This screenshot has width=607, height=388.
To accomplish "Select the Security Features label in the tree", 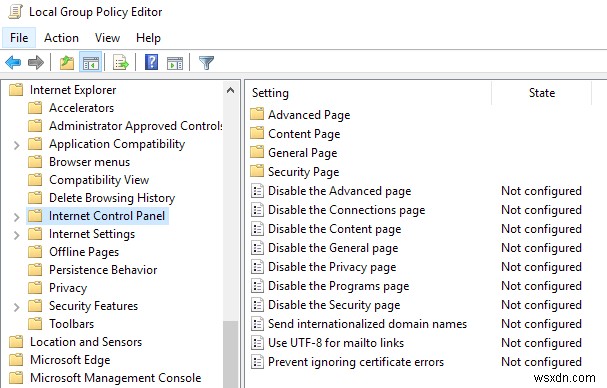I will click(x=93, y=306).
